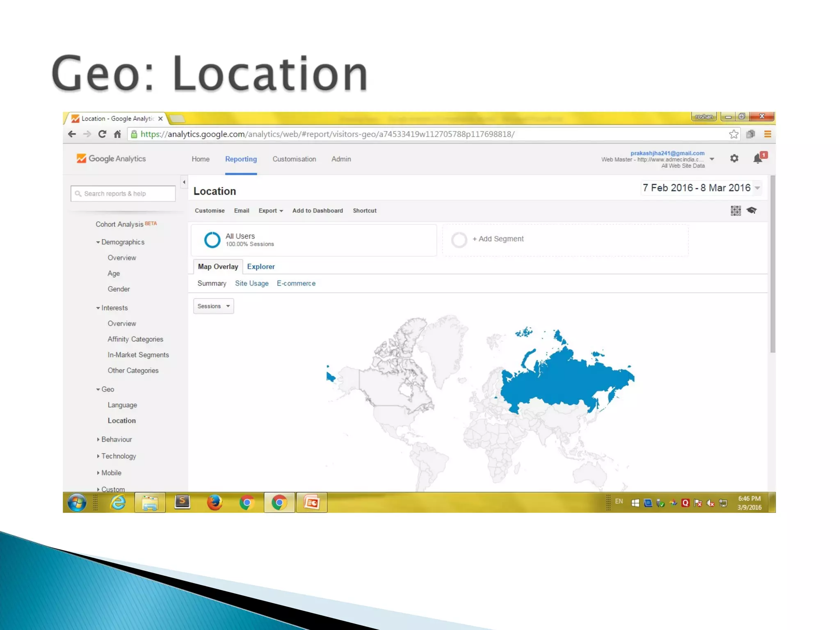Launch Firefox from the taskbar

click(x=214, y=502)
